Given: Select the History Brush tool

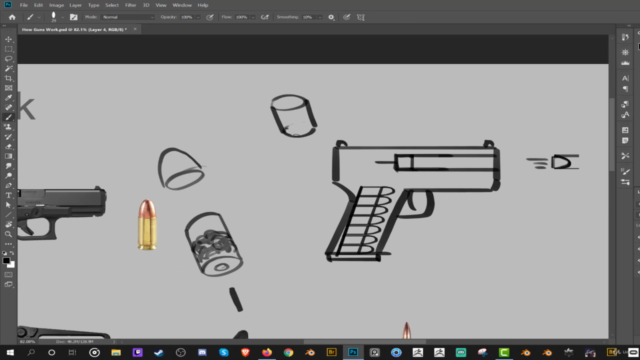Looking at the screenshot, I should [x=8, y=137].
